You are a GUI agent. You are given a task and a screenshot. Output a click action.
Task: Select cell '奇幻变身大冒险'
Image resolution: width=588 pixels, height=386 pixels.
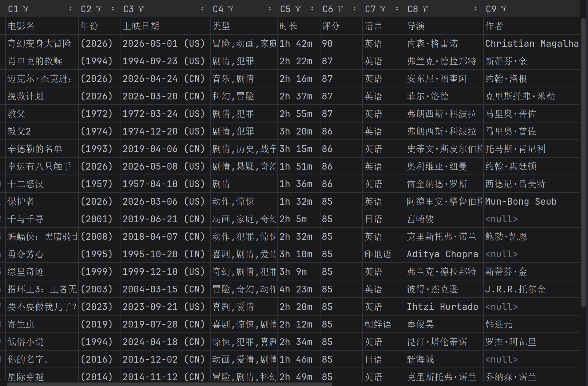coord(42,43)
